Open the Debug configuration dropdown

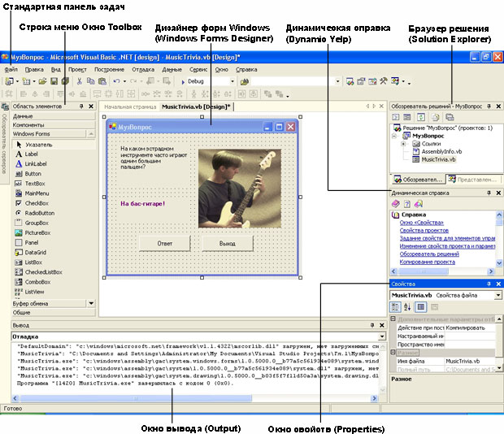pos(232,81)
